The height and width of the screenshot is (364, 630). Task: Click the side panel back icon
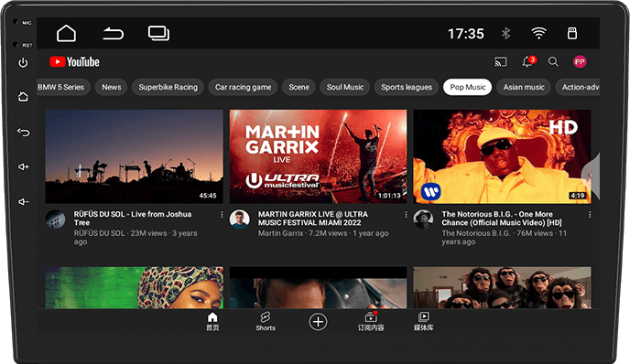tap(23, 132)
